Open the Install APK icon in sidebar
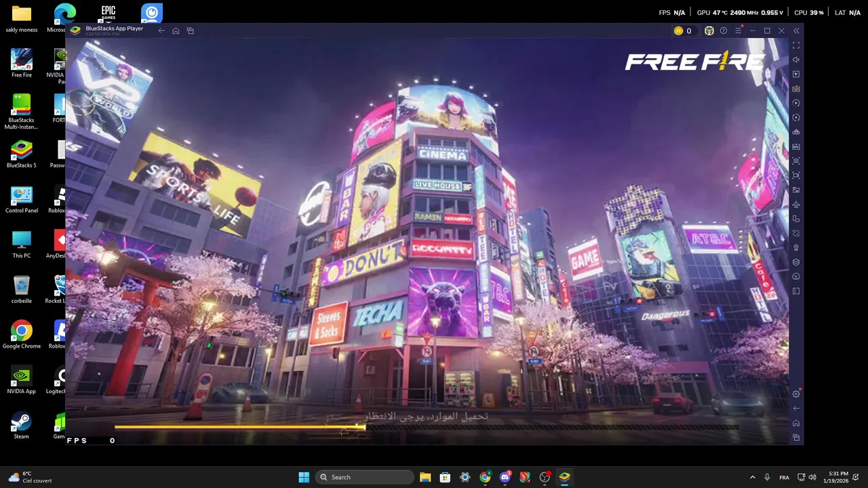 point(796,146)
